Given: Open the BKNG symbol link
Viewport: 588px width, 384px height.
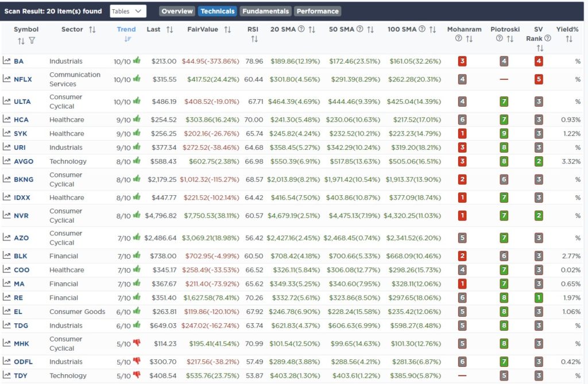Looking at the screenshot, I should point(24,179).
